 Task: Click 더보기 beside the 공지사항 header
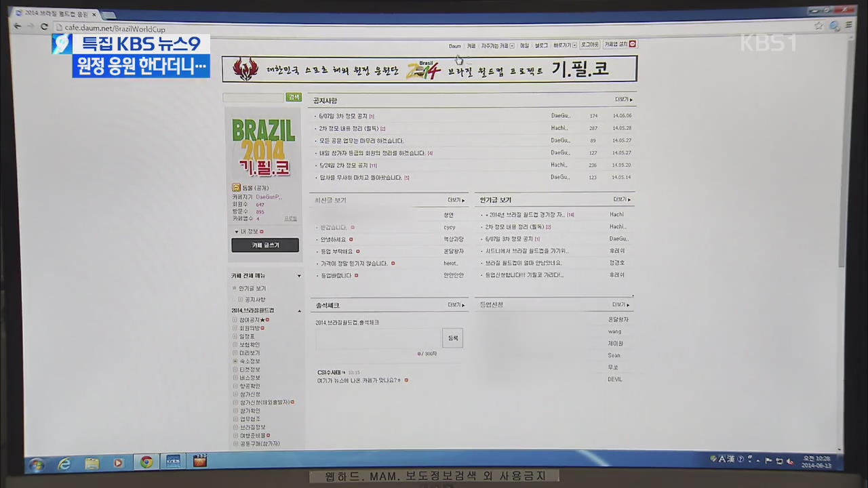pos(623,100)
